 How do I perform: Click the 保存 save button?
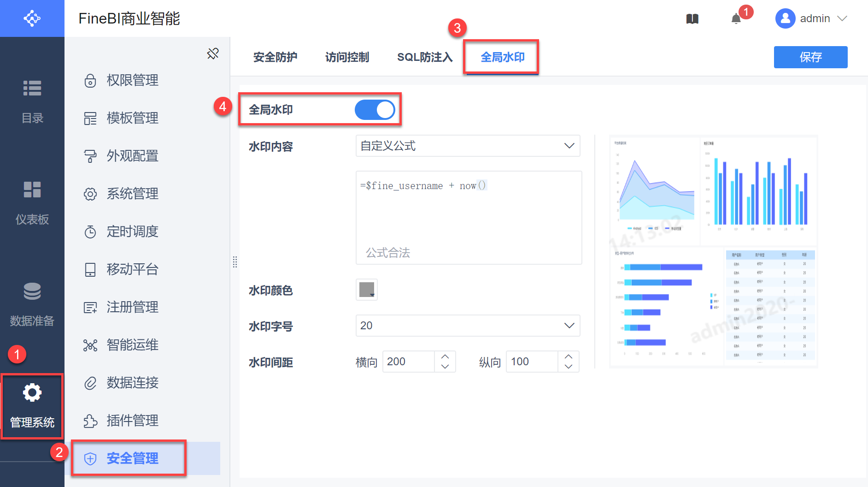(x=811, y=57)
